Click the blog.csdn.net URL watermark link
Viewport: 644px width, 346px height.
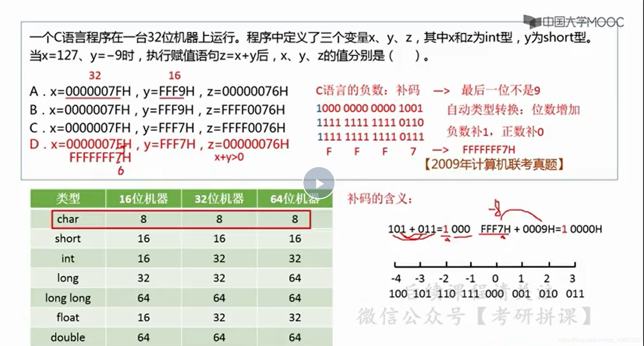(599, 340)
